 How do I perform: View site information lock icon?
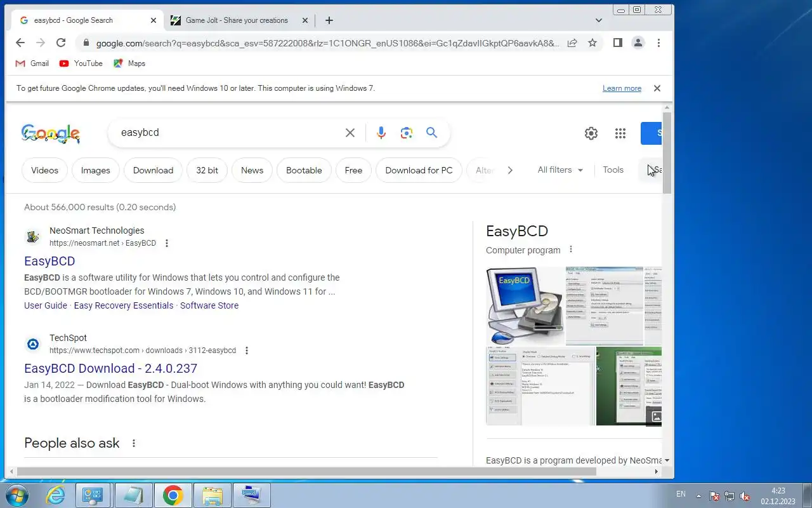coord(86,43)
